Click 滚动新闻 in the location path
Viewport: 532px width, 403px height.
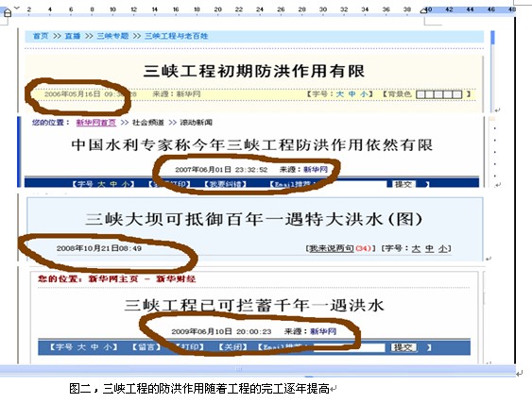tap(197, 123)
